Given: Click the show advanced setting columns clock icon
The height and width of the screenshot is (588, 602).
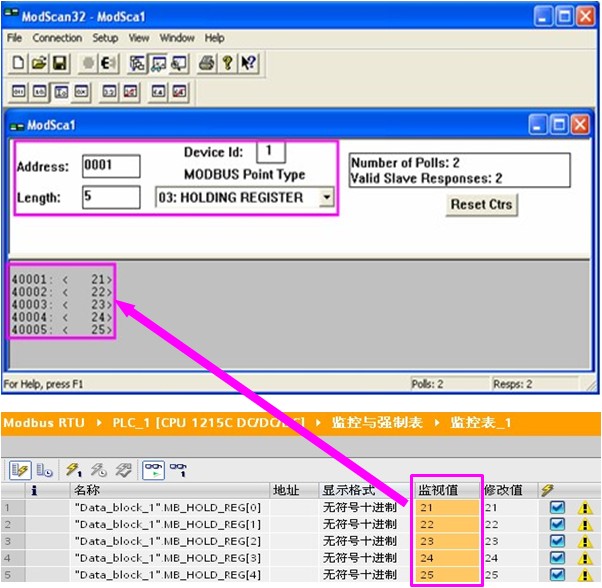Looking at the screenshot, I should 44,470.
